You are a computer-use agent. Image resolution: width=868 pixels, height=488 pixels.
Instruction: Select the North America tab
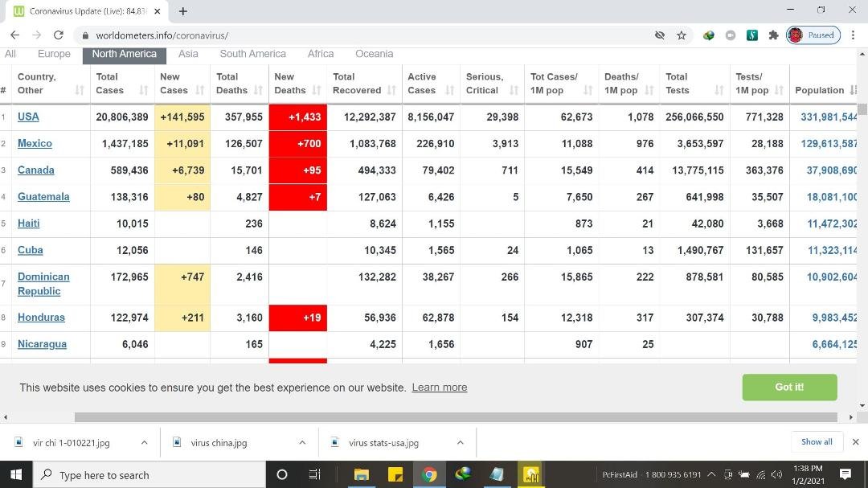(125, 55)
